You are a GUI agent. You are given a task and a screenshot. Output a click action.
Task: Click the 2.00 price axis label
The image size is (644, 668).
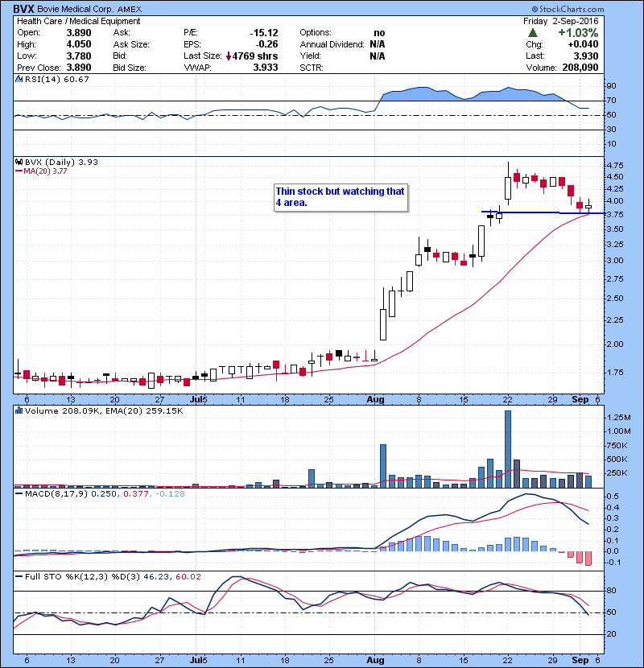(614, 344)
